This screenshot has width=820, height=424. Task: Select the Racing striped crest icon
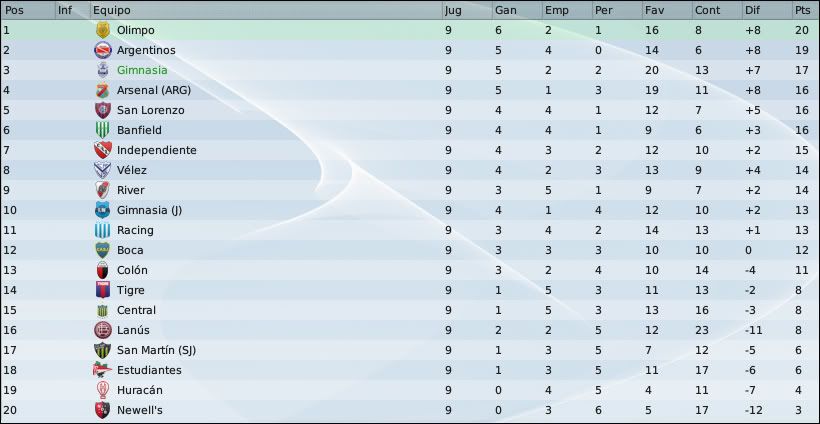[x=102, y=230]
